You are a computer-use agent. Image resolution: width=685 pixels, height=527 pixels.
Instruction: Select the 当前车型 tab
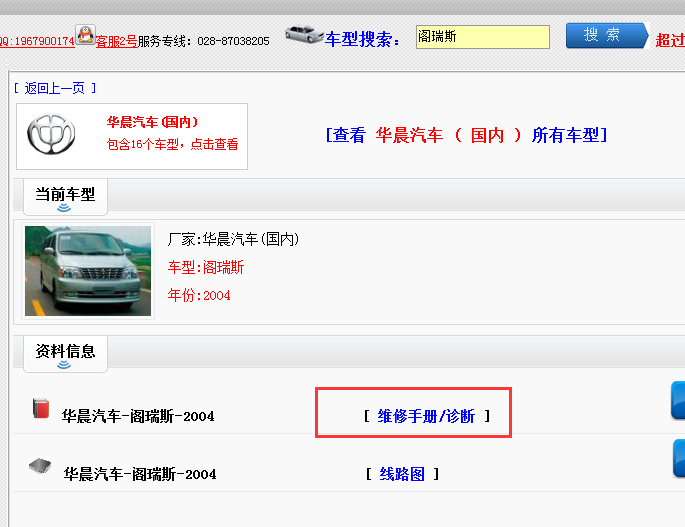65,197
